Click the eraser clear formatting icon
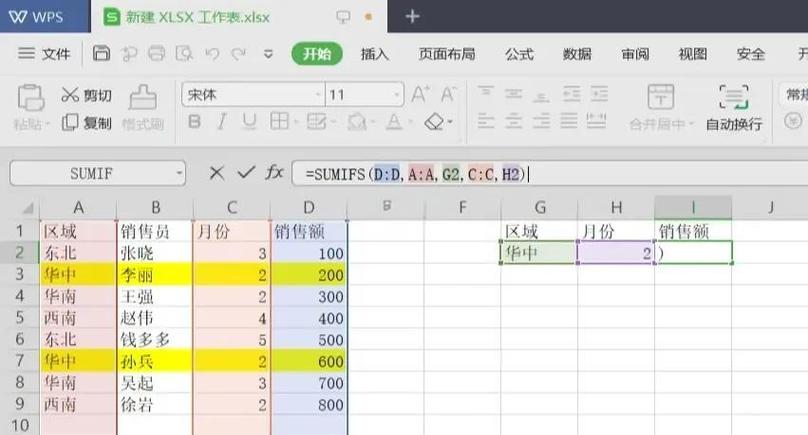Viewport: 808px width, 435px height. coord(434,122)
